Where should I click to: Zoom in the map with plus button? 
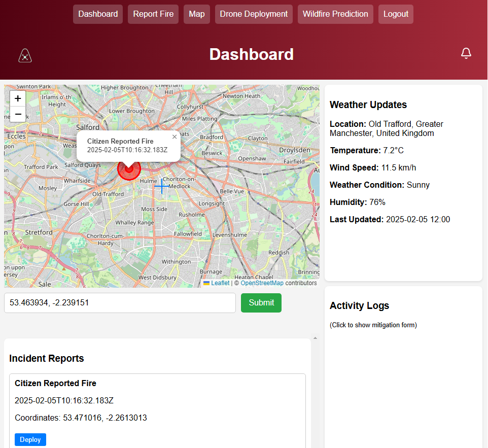pos(18,98)
